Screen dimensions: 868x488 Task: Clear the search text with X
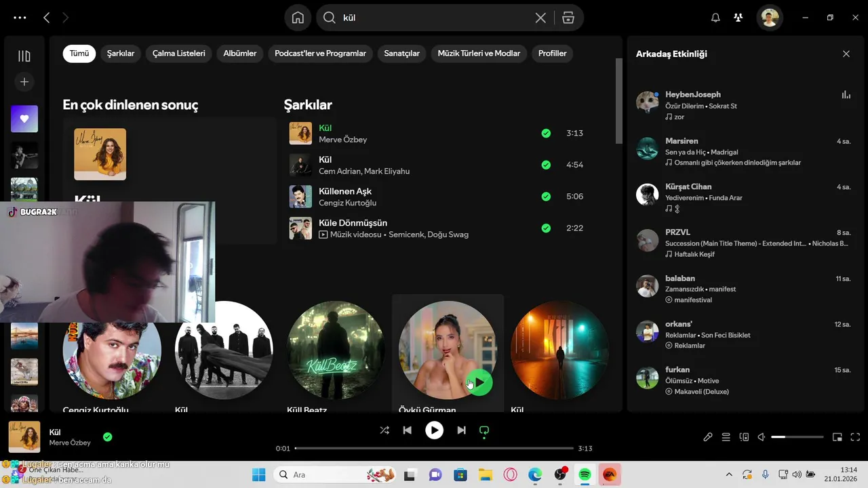[540, 18]
